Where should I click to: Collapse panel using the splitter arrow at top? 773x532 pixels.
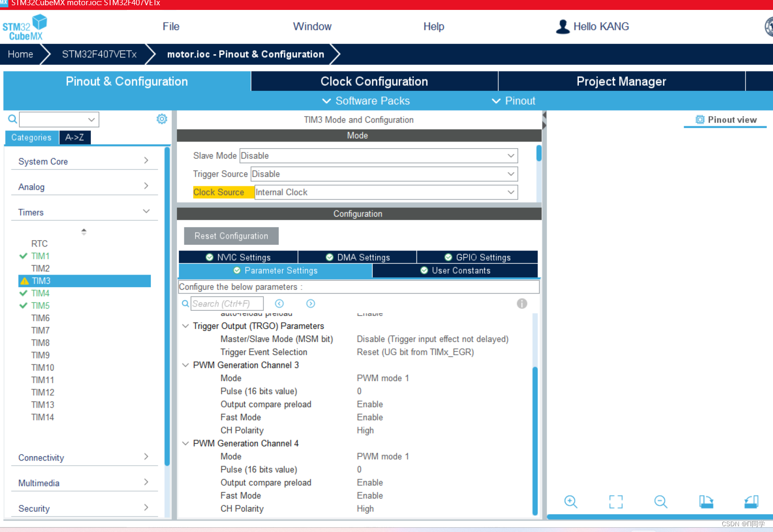(x=544, y=115)
